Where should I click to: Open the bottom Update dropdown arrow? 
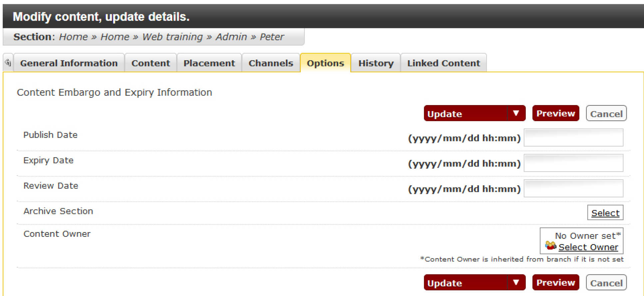pos(516,282)
